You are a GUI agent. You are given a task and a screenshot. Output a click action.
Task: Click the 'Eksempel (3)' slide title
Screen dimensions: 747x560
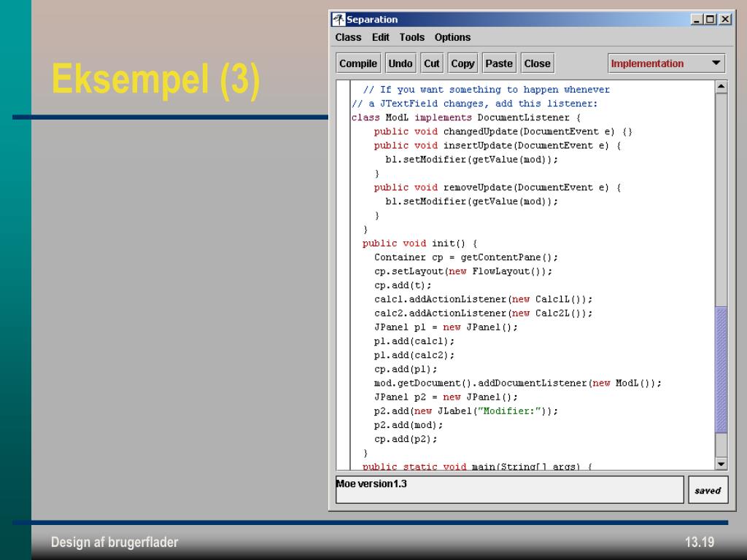point(156,79)
